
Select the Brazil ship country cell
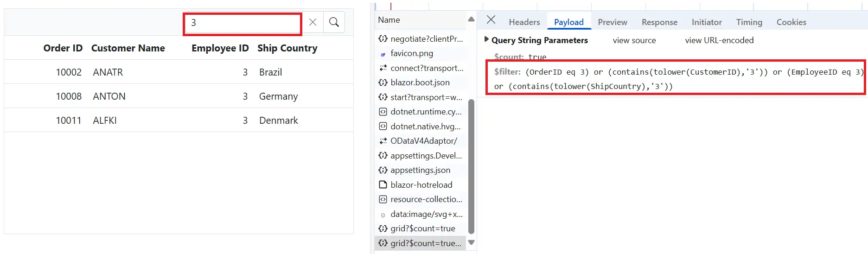[271, 72]
